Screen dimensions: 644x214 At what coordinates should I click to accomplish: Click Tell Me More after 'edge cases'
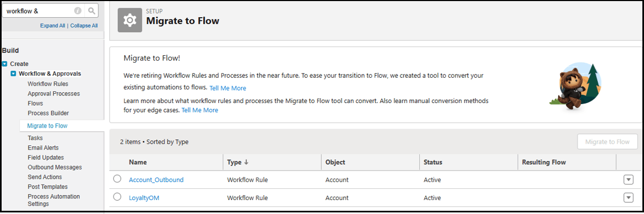click(199, 110)
